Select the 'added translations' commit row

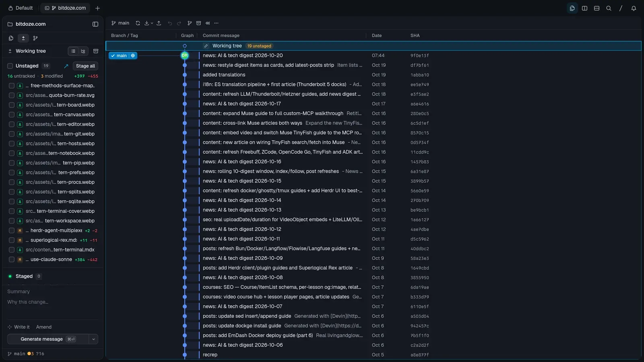[373, 75]
